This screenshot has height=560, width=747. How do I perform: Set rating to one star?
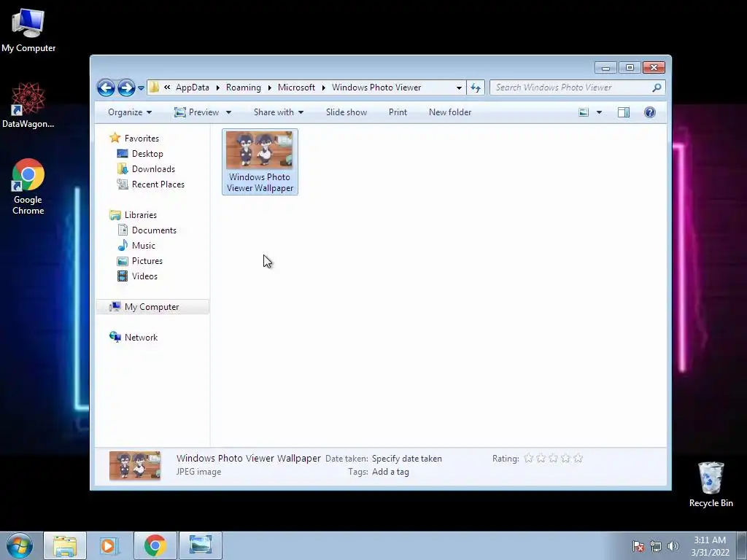click(x=528, y=459)
